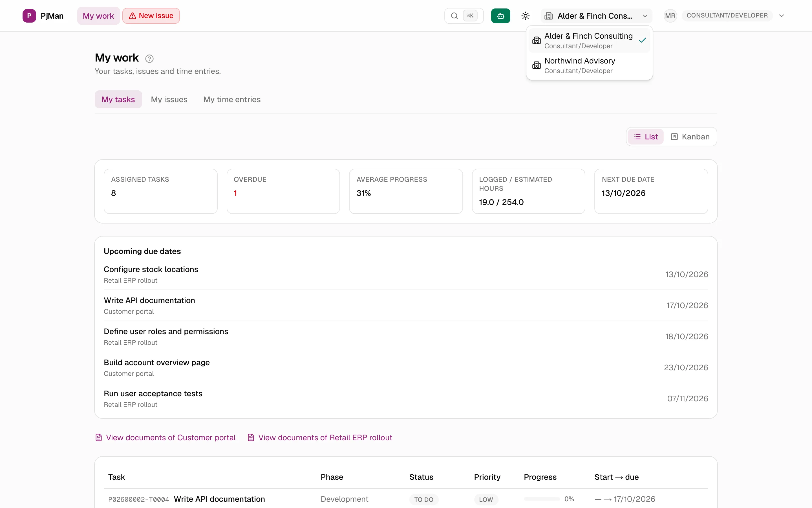Click the LOW priority badge
The width and height of the screenshot is (812, 508).
(x=486, y=499)
